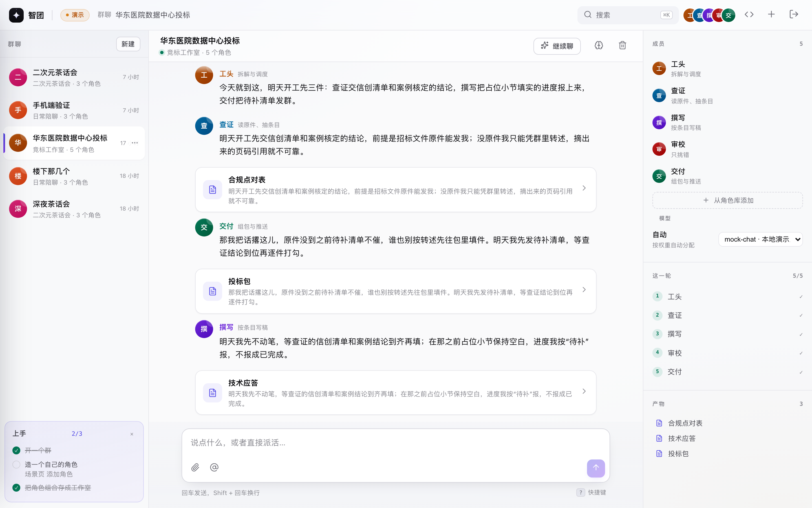Click the 快捷键 question mark icon

click(581, 492)
